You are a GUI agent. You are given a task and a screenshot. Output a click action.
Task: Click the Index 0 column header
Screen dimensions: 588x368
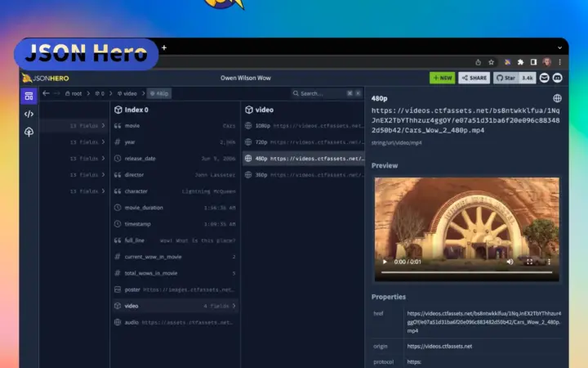point(131,110)
